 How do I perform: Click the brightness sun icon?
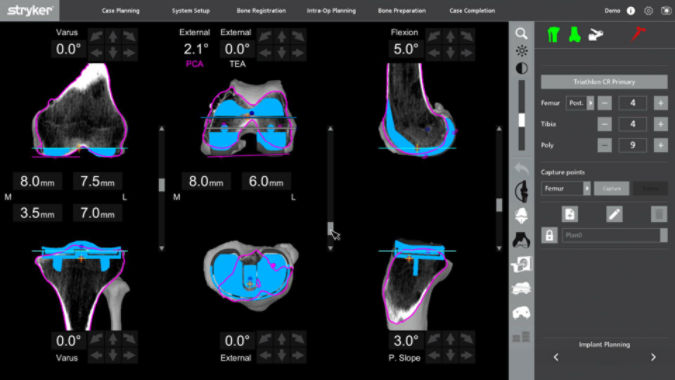(521, 51)
